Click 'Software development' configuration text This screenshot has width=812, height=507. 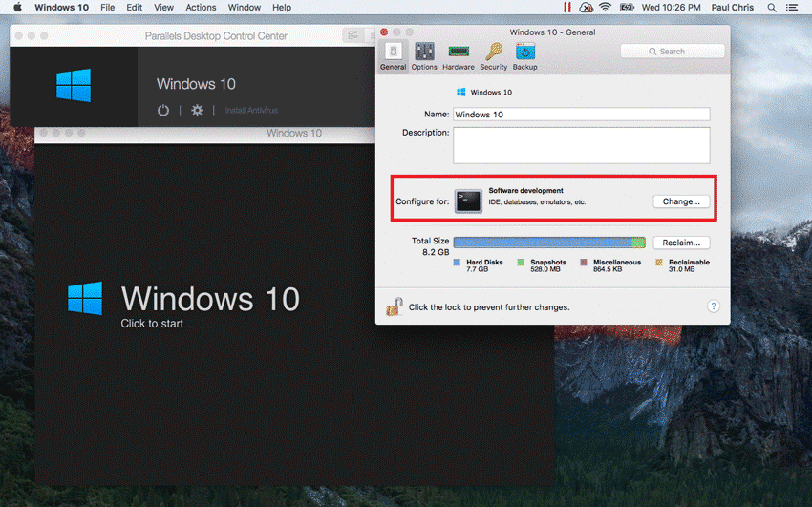525,190
